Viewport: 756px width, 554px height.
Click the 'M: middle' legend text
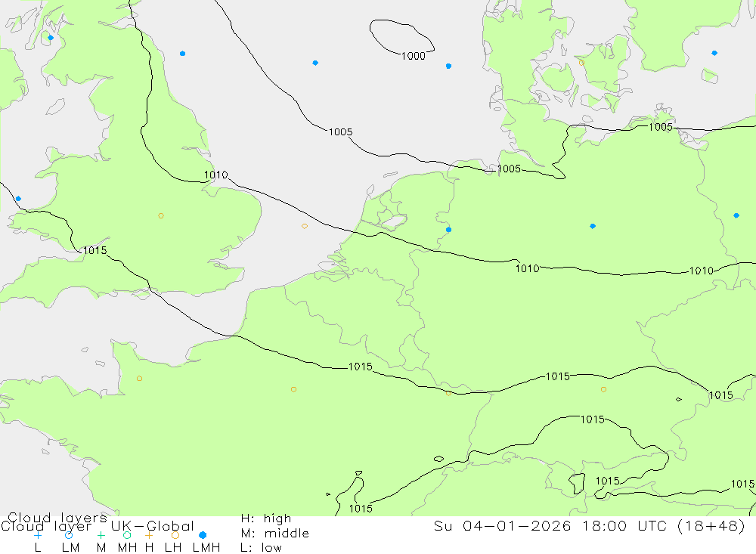[275, 534]
